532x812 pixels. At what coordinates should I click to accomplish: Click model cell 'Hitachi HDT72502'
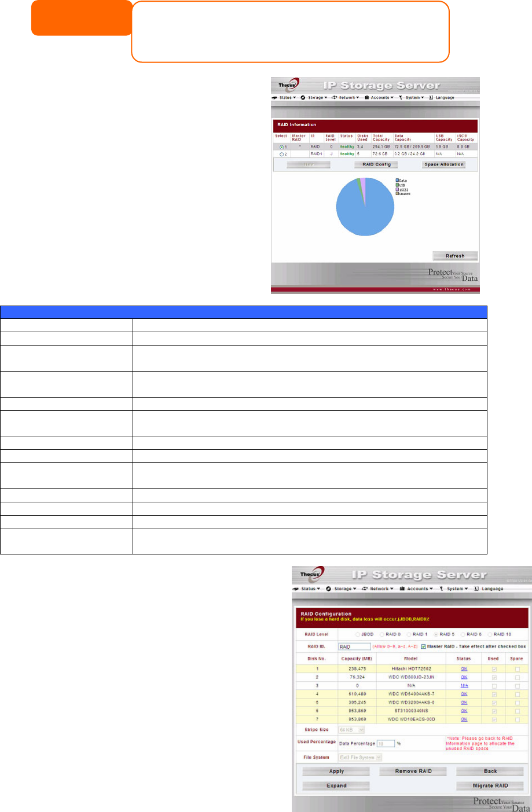click(411, 668)
